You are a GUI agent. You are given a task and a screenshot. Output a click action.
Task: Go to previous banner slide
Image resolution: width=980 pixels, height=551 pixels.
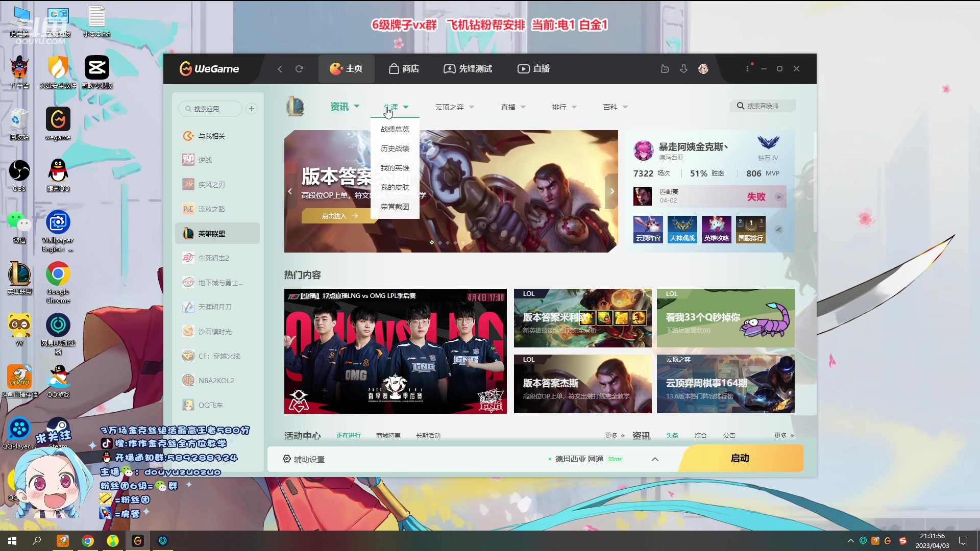(290, 191)
